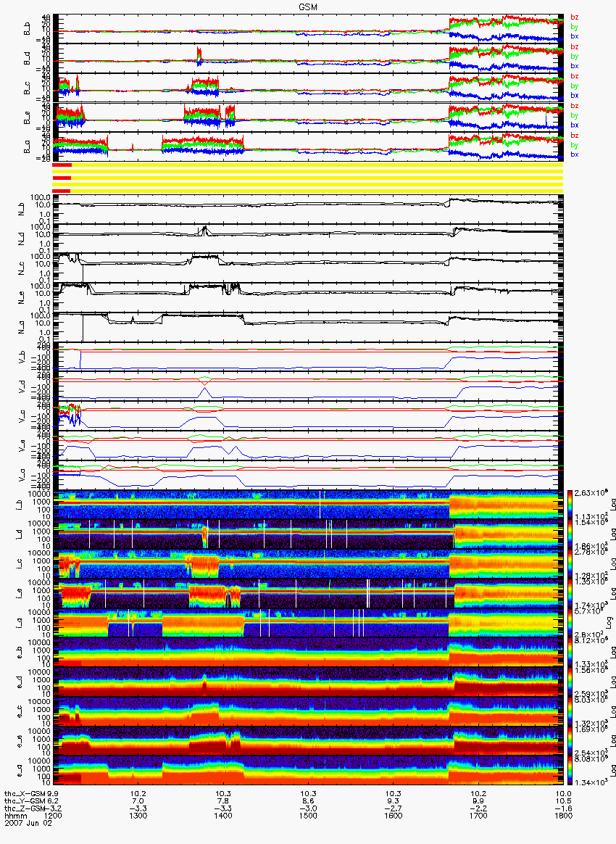Select the i_a ion spectrogram label
The height and width of the screenshot is (844, 616).
pos(20,624)
